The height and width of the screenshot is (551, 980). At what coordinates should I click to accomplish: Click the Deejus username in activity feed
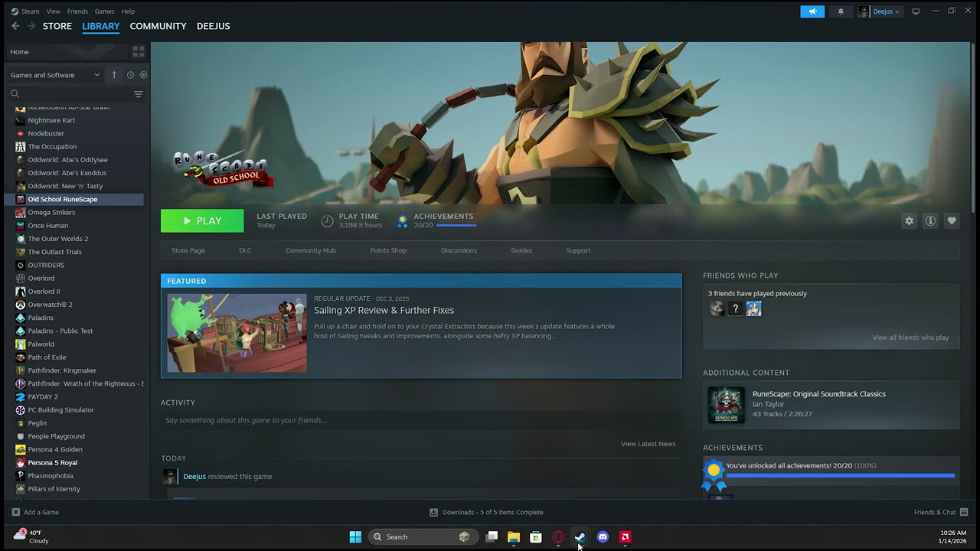[x=194, y=476]
